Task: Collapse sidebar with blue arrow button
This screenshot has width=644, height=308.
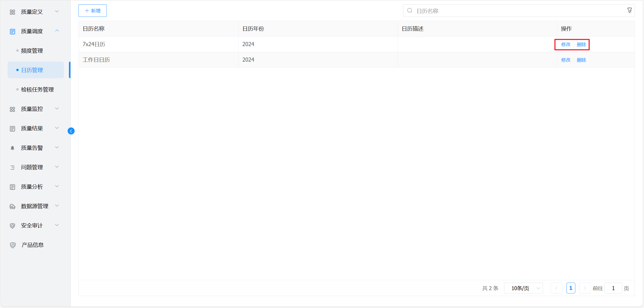Action: 71,131
